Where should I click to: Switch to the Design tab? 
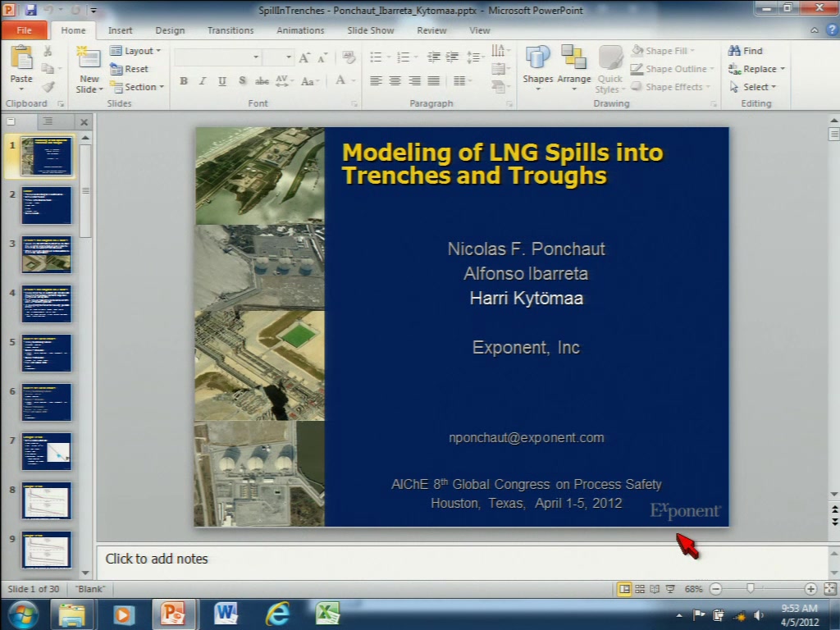click(x=170, y=30)
